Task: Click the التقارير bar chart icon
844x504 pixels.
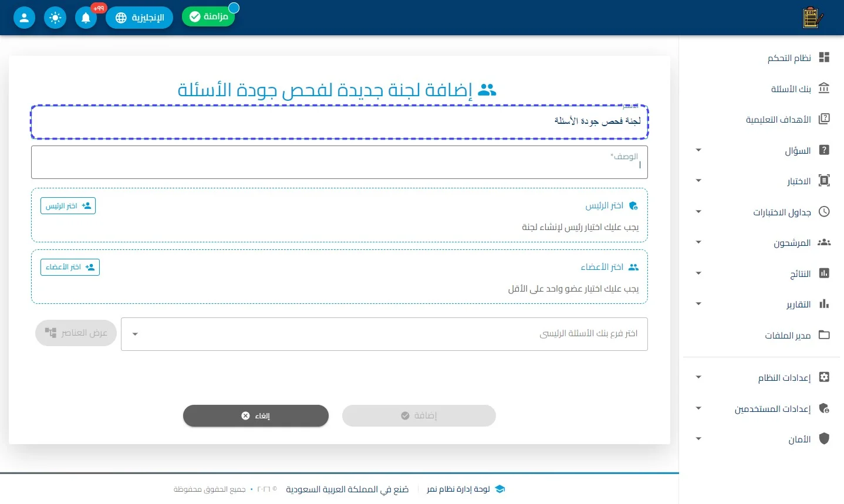Action: pyautogui.click(x=824, y=304)
